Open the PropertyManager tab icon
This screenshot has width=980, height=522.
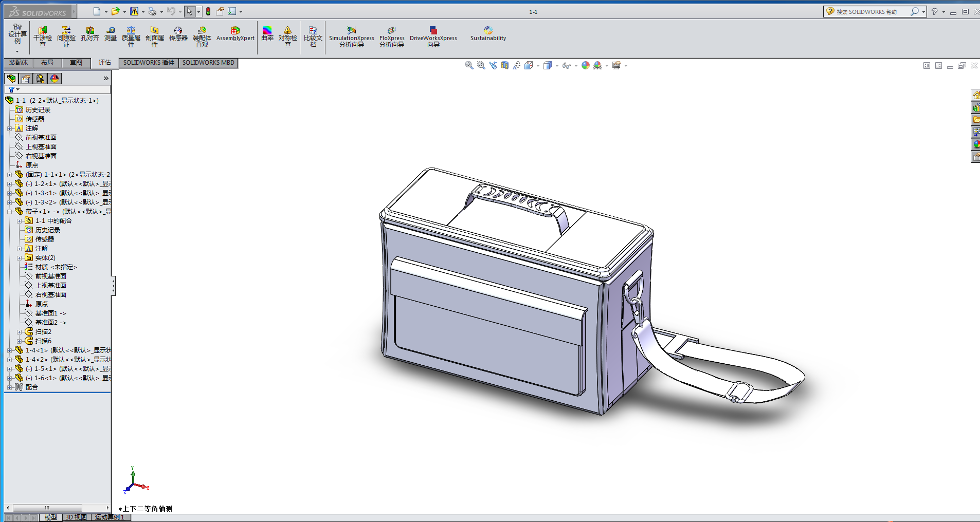[x=26, y=79]
